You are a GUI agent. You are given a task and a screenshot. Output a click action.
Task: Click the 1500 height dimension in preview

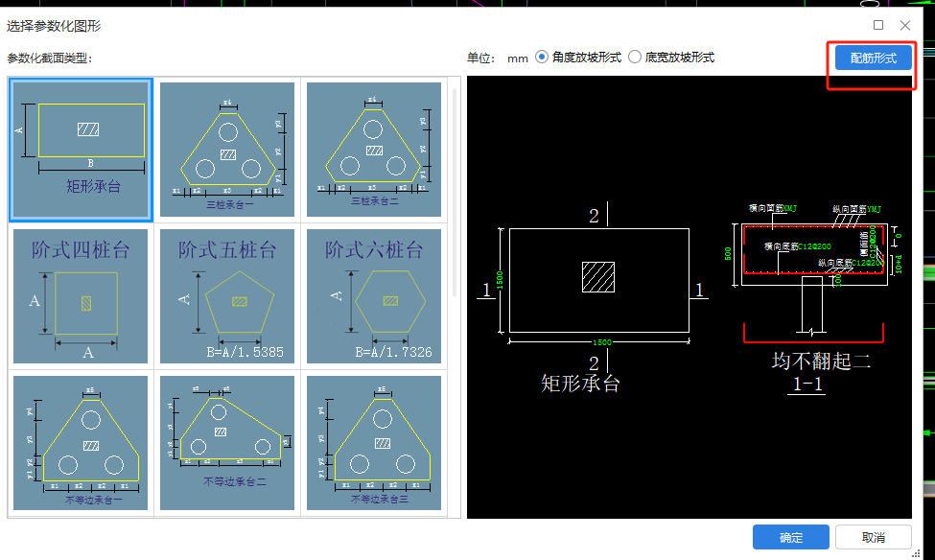500,280
